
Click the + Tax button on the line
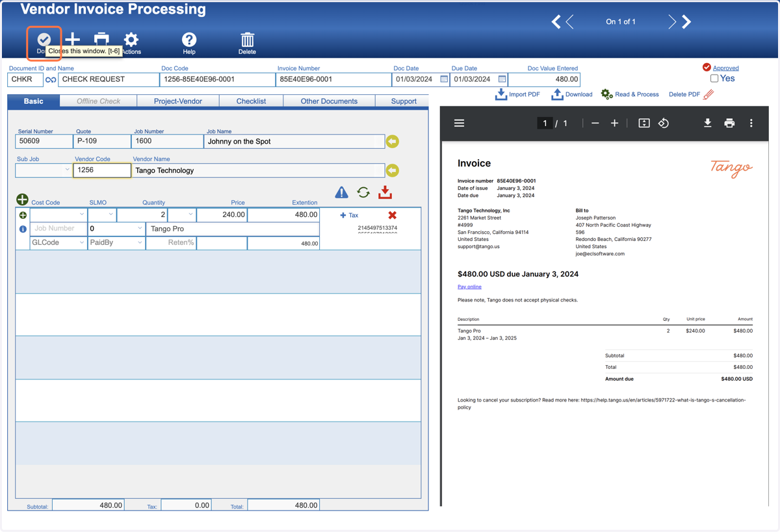pos(349,215)
